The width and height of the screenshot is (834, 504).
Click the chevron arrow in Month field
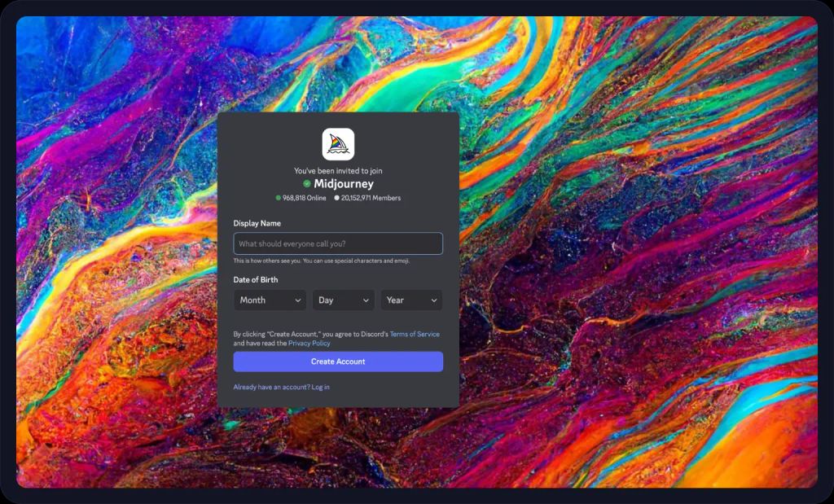pyautogui.click(x=298, y=300)
